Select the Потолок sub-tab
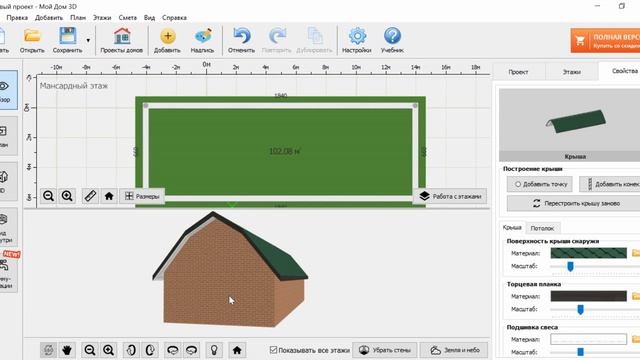Viewport: 640px width, 360px height. pos(542,228)
